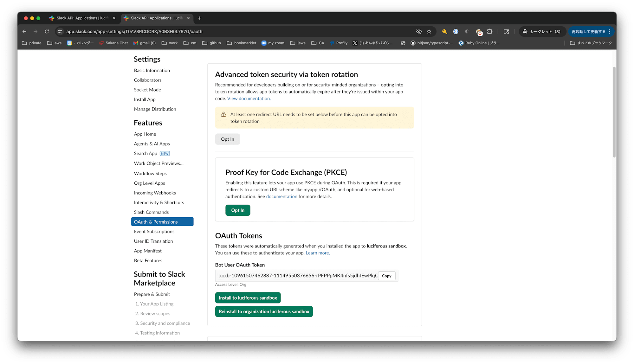Screen dimensions: 634x364
Task: Expand the jaws bookmarks folder
Action: tap(298, 43)
